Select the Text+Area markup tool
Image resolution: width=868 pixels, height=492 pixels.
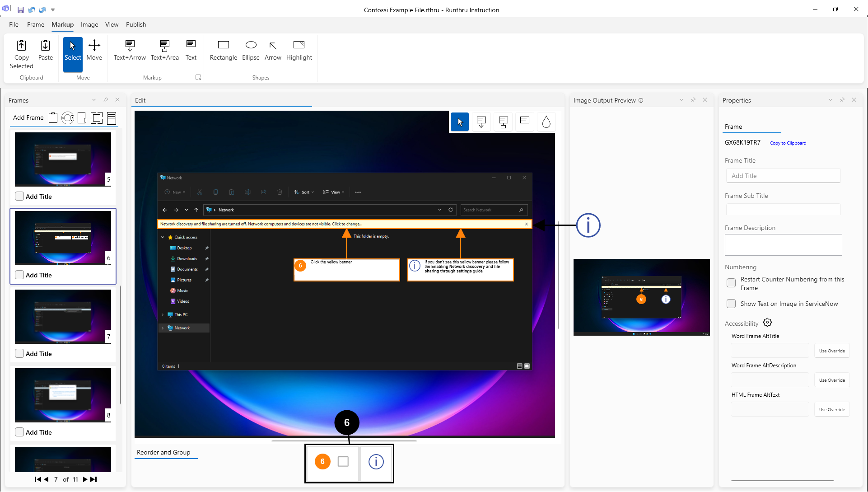coord(164,50)
